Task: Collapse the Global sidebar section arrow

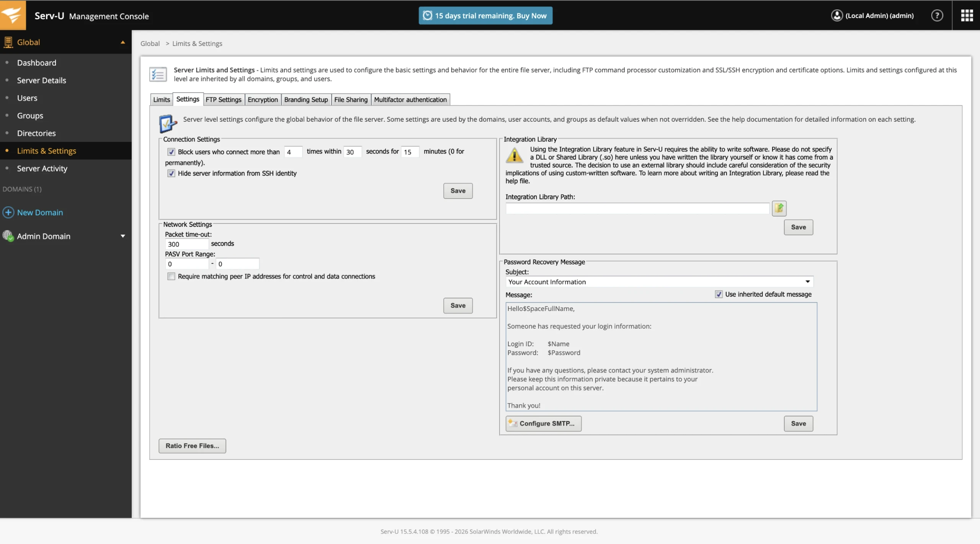Action: pos(123,42)
